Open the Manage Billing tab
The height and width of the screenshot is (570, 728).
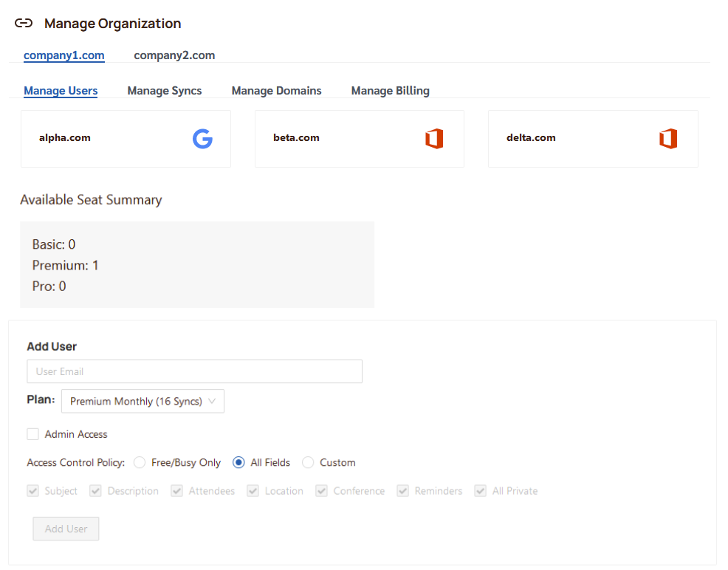click(391, 91)
